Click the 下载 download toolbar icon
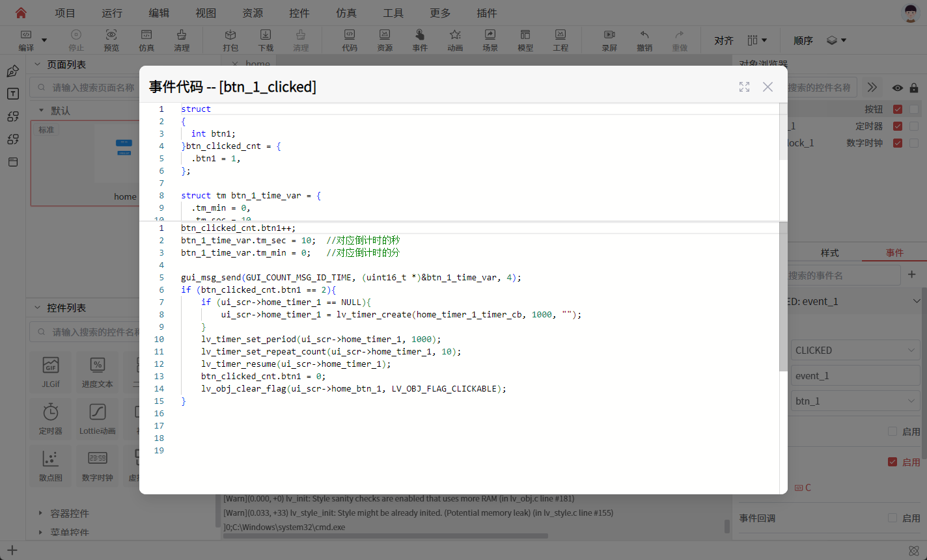The width and height of the screenshot is (927, 560). click(x=266, y=40)
